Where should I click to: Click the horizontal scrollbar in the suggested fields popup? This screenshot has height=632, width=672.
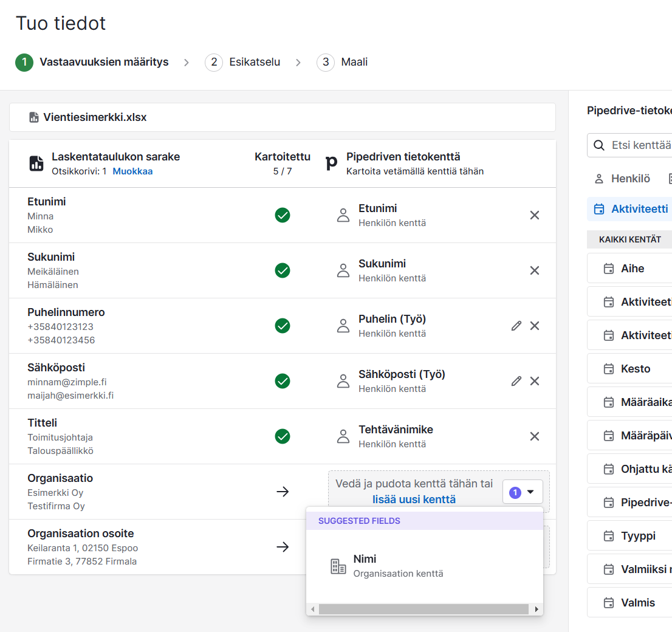pyautogui.click(x=423, y=609)
